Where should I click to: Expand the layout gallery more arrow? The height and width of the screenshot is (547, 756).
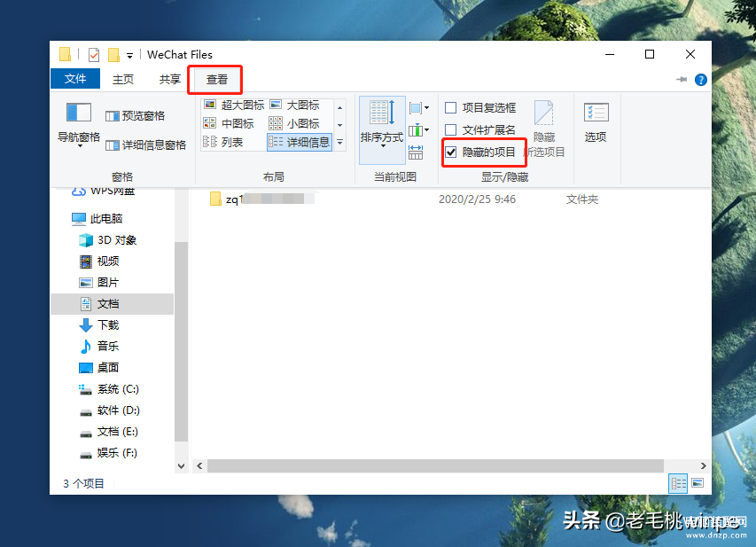tap(339, 142)
